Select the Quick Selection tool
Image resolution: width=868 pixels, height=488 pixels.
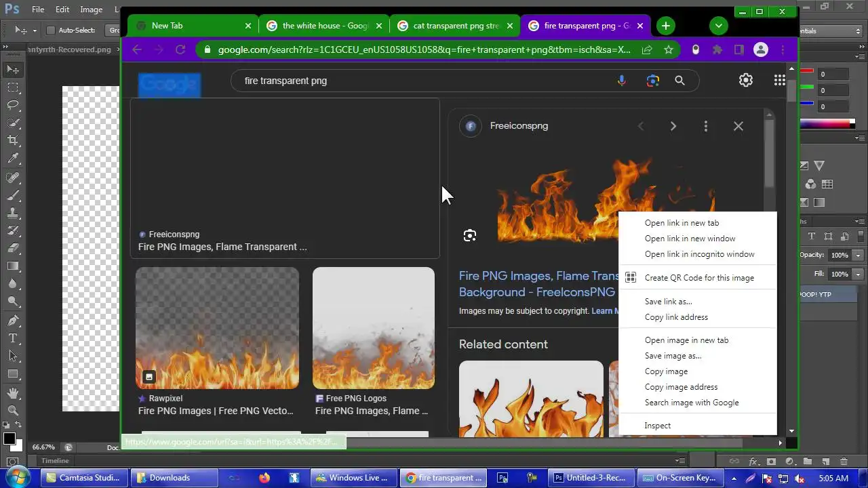click(13, 123)
